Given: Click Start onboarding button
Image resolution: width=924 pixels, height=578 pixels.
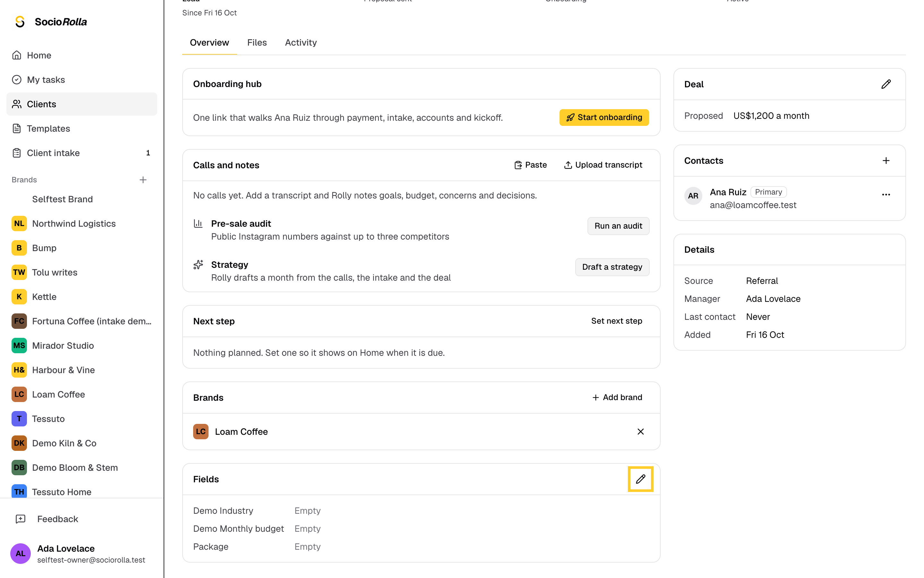Looking at the screenshot, I should (604, 117).
